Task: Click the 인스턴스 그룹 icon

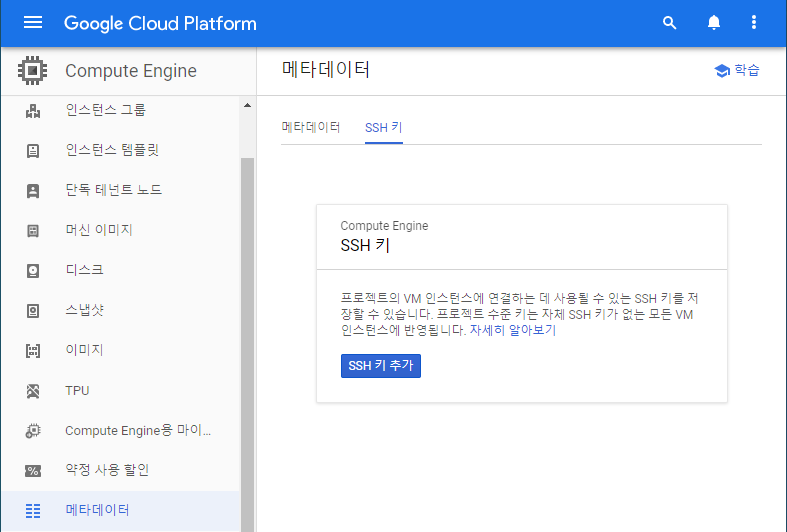Action: click(33, 110)
